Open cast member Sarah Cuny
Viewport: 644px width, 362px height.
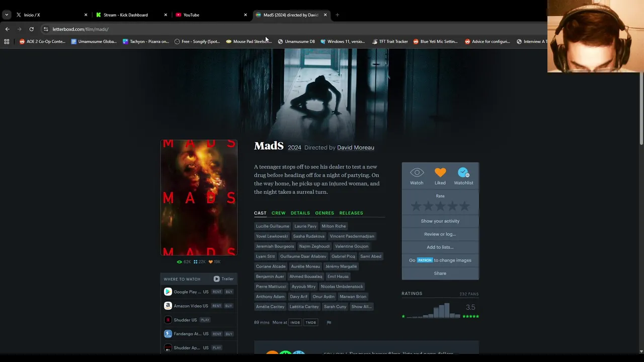335,307
